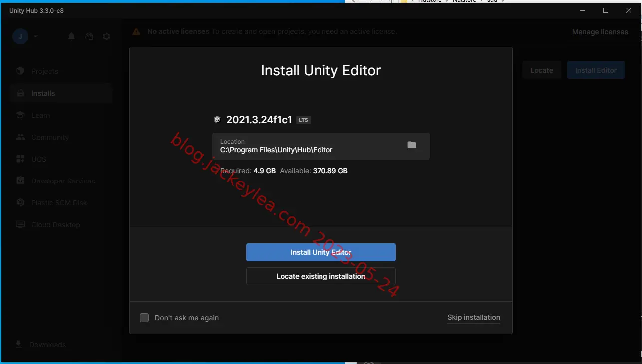Tick the Don't ask me again checkbox
The width and height of the screenshot is (642, 364).
[x=144, y=318]
